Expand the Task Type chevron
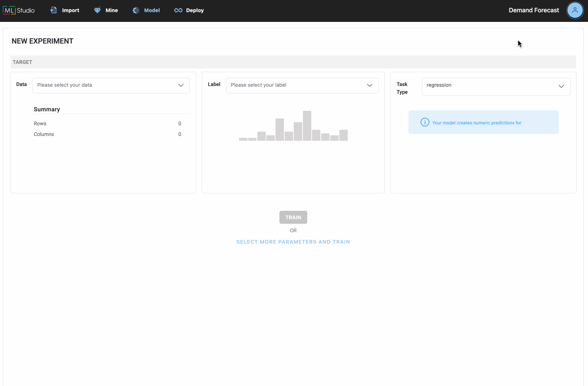The width and height of the screenshot is (588, 386). pos(562,86)
